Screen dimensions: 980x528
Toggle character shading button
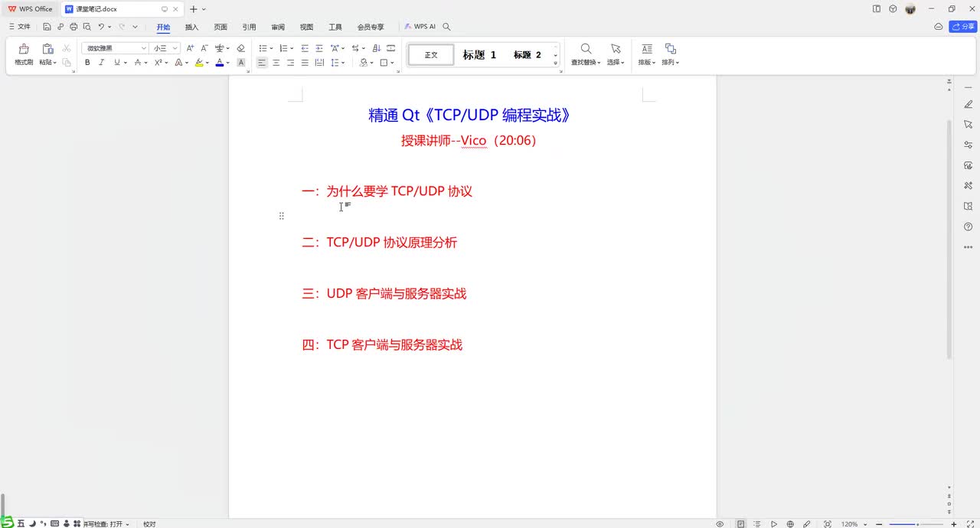[241, 63]
